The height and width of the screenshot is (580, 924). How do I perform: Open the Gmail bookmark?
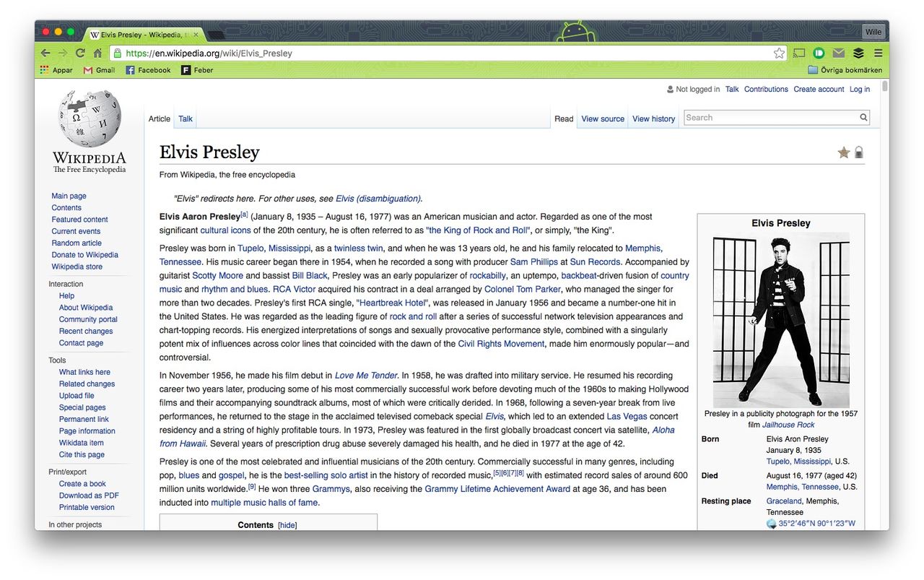pos(100,70)
